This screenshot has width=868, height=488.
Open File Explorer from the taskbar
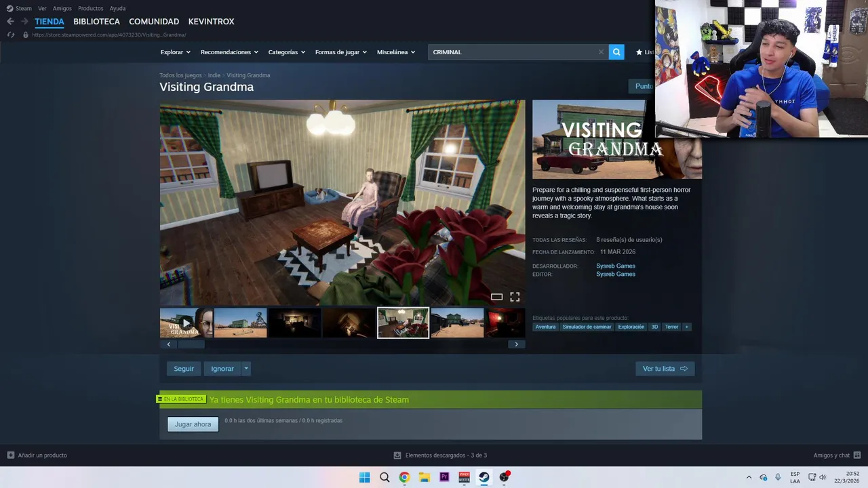pos(425,477)
